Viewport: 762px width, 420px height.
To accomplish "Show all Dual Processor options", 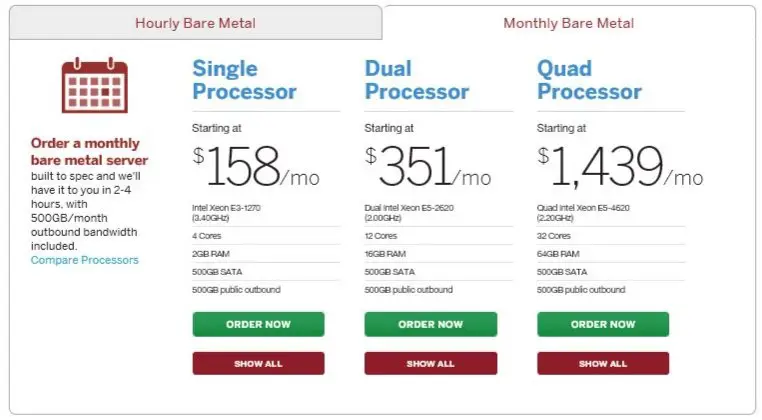I will [x=431, y=364].
